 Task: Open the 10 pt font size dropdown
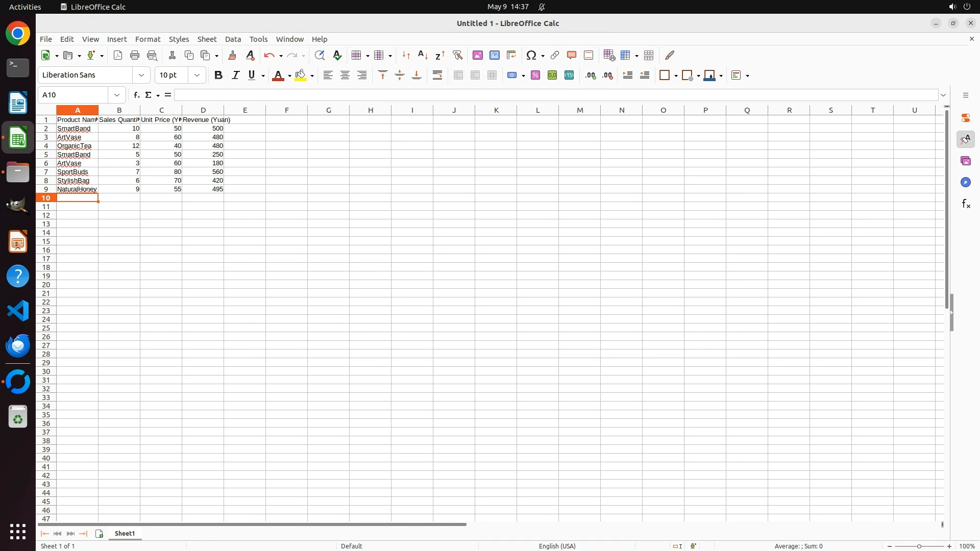point(197,75)
